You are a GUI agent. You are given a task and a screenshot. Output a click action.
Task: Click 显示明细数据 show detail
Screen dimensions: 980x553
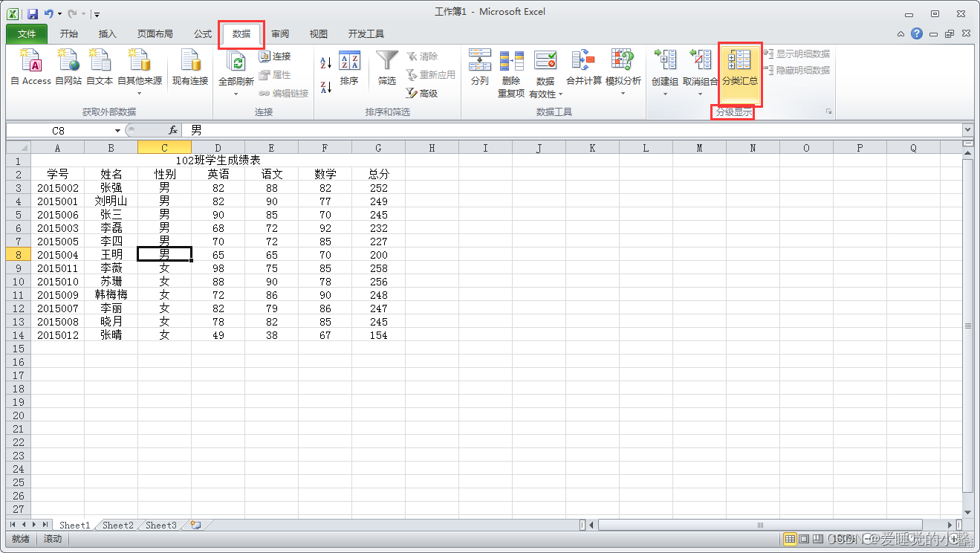tap(796, 54)
